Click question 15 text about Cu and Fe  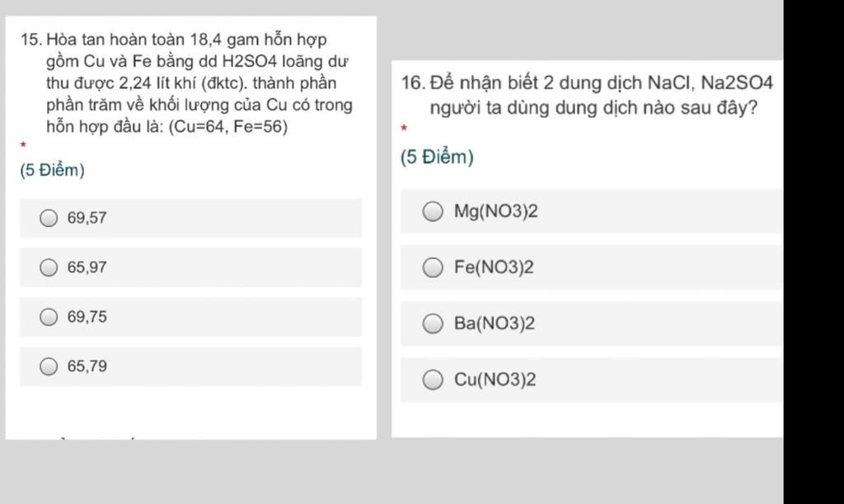187,83
